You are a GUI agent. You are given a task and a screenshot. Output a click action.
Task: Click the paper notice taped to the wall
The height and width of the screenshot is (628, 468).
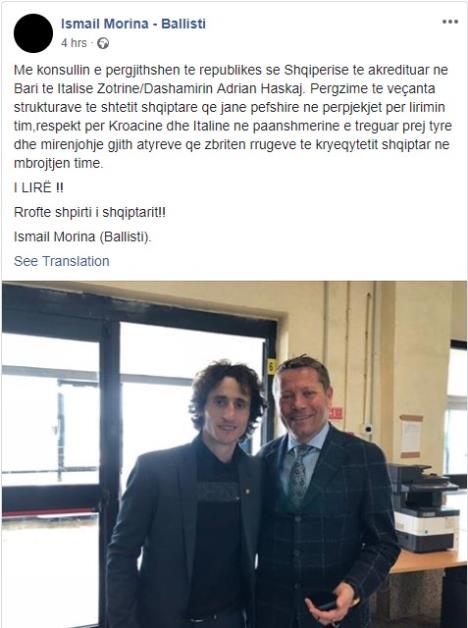click(411, 437)
